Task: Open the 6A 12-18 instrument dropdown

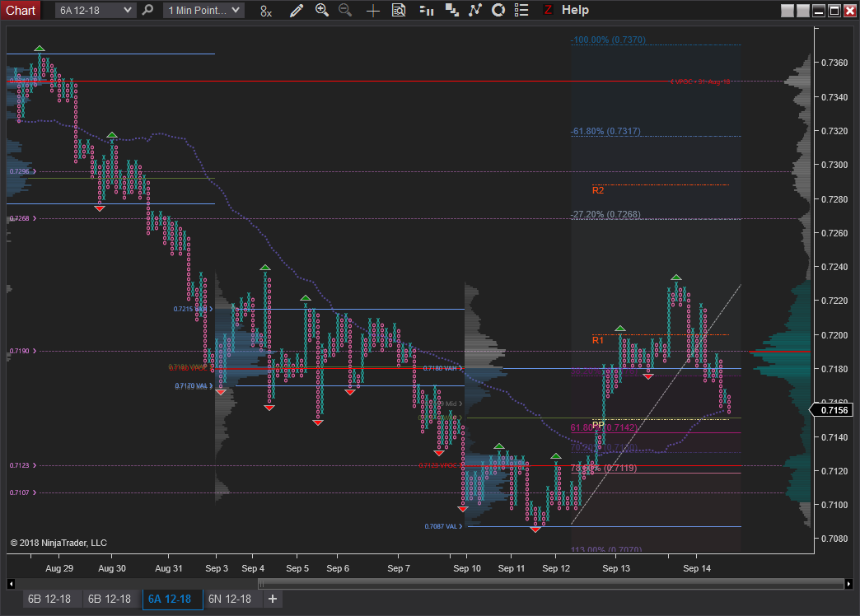Action: click(96, 10)
